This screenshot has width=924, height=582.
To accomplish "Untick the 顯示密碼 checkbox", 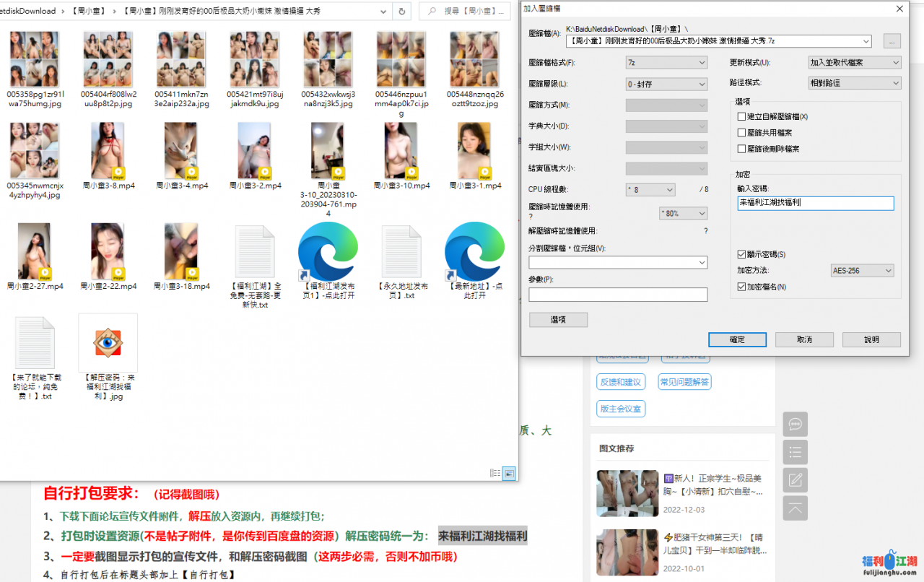I will [741, 254].
